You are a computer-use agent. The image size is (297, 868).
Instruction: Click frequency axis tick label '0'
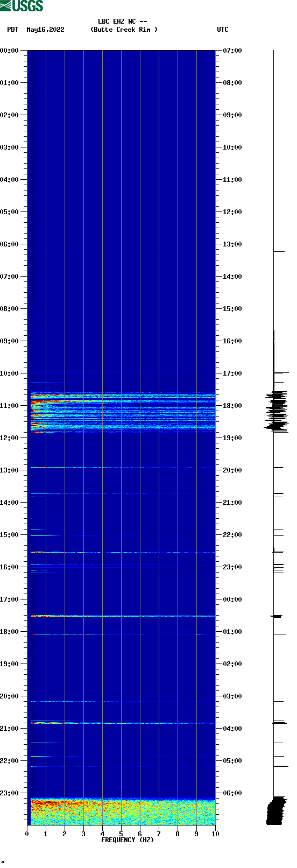[x=27, y=834]
